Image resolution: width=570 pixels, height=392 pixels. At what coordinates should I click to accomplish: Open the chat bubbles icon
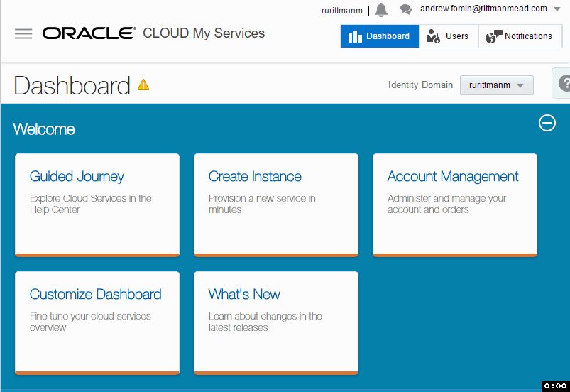(x=406, y=9)
